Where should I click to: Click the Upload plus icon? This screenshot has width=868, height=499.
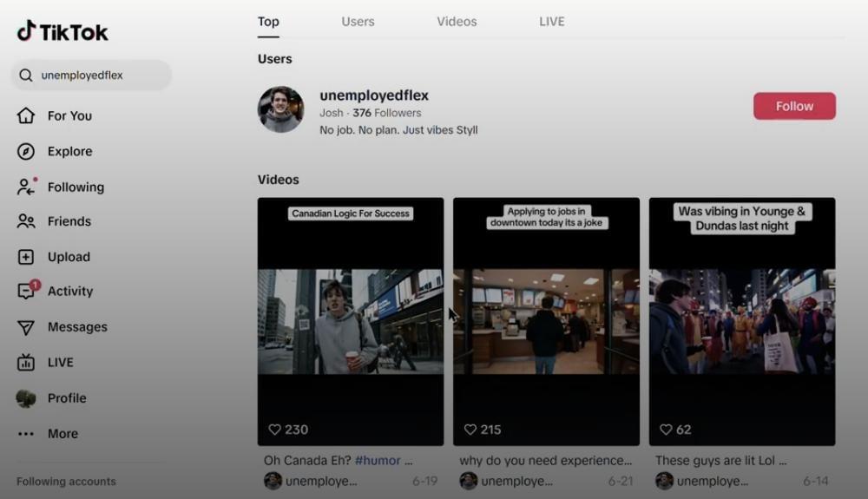[x=26, y=257]
